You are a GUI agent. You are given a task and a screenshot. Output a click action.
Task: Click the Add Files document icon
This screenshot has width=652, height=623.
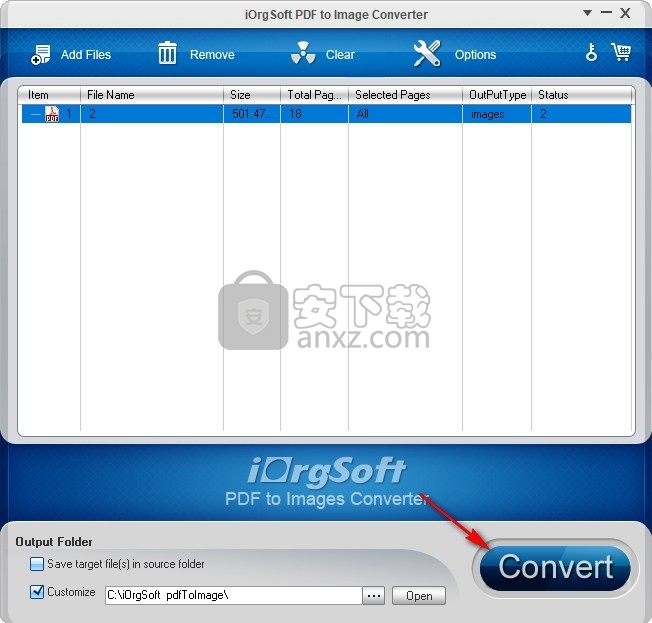click(40, 55)
